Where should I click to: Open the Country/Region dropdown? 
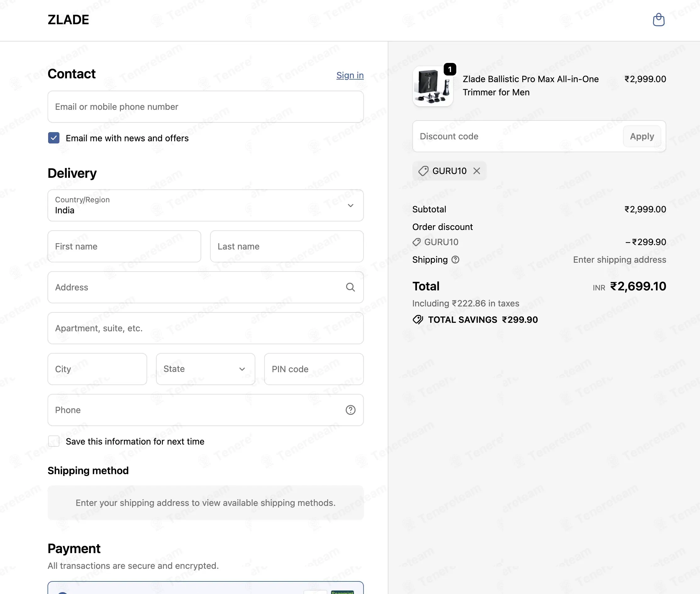point(206,205)
